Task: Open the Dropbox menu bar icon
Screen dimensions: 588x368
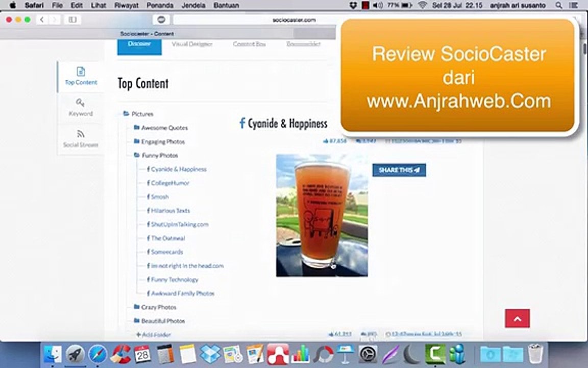Action: (353, 5)
